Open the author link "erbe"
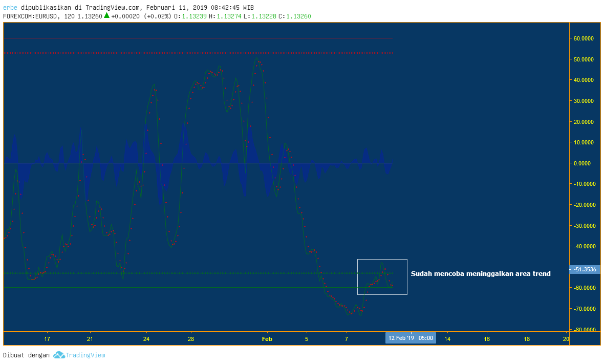Image resolution: width=604 pixels, height=364 pixels. point(10,7)
